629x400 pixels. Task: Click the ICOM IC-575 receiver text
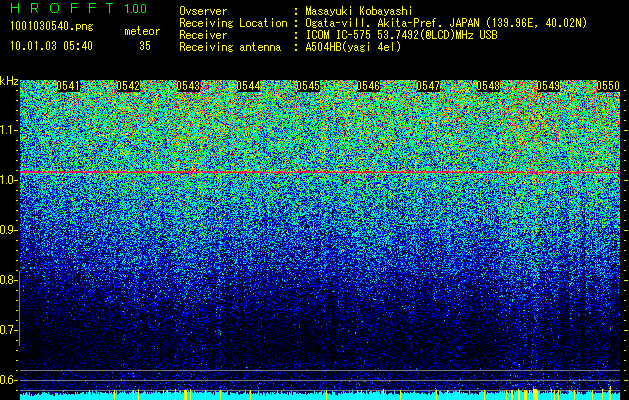click(x=402, y=35)
